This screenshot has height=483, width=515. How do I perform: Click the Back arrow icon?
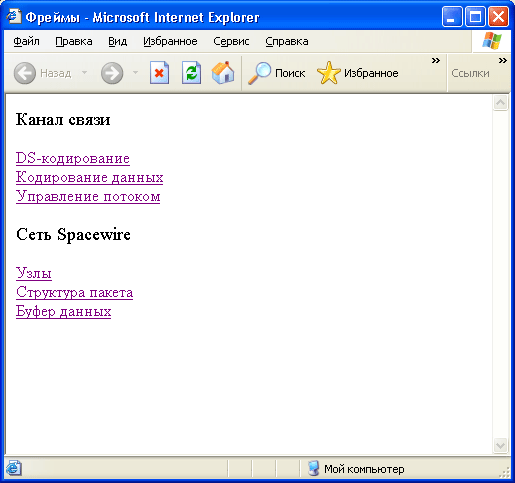(25, 73)
